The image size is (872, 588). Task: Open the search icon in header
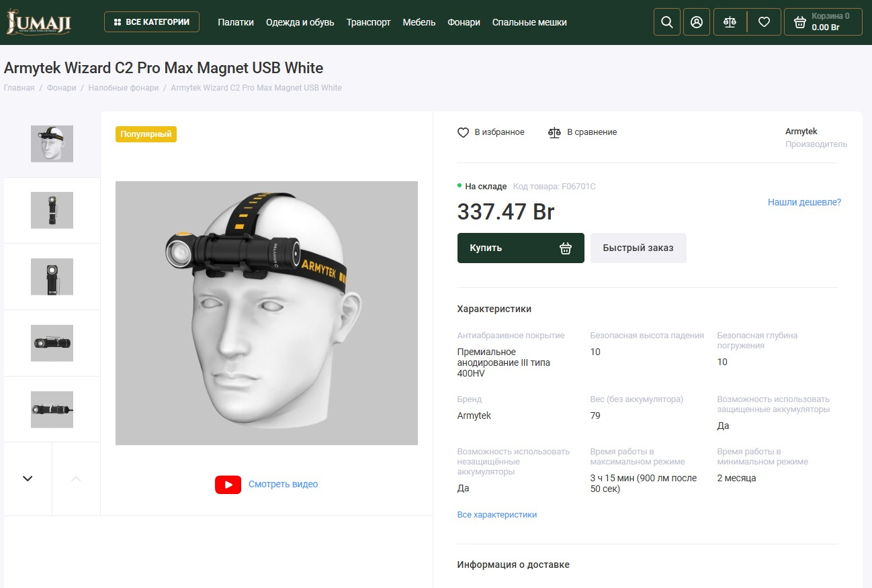pos(667,22)
